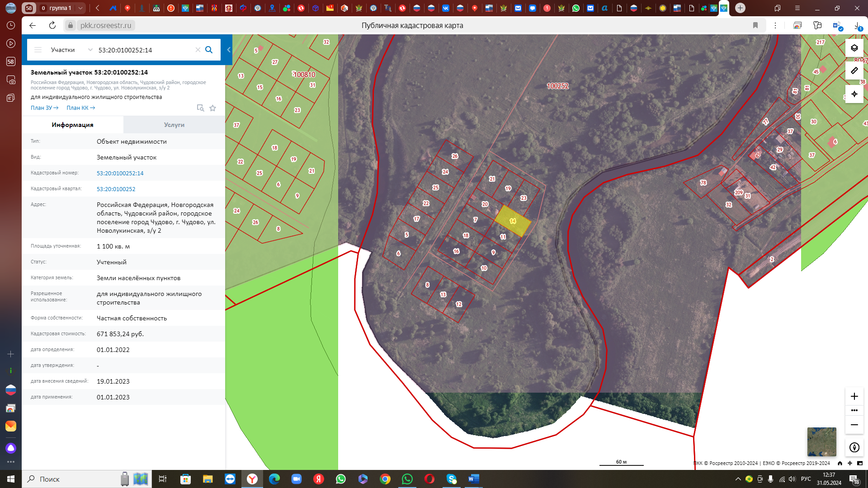Zoom out with the minus button
Viewport: 868px width, 488px height.
(x=854, y=425)
